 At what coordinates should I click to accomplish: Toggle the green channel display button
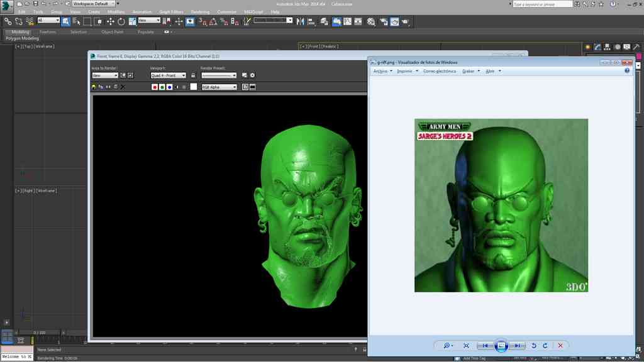[x=162, y=87]
